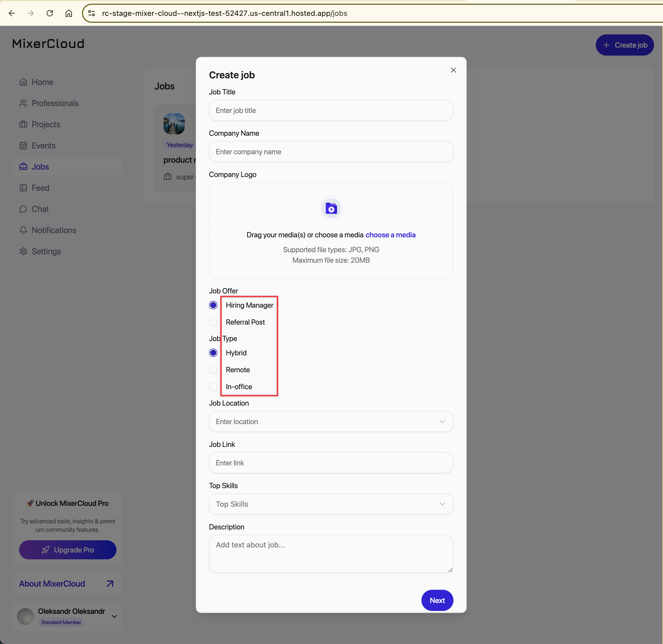663x644 pixels.
Task: Click the browser forward arrow
Action: [31, 13]
